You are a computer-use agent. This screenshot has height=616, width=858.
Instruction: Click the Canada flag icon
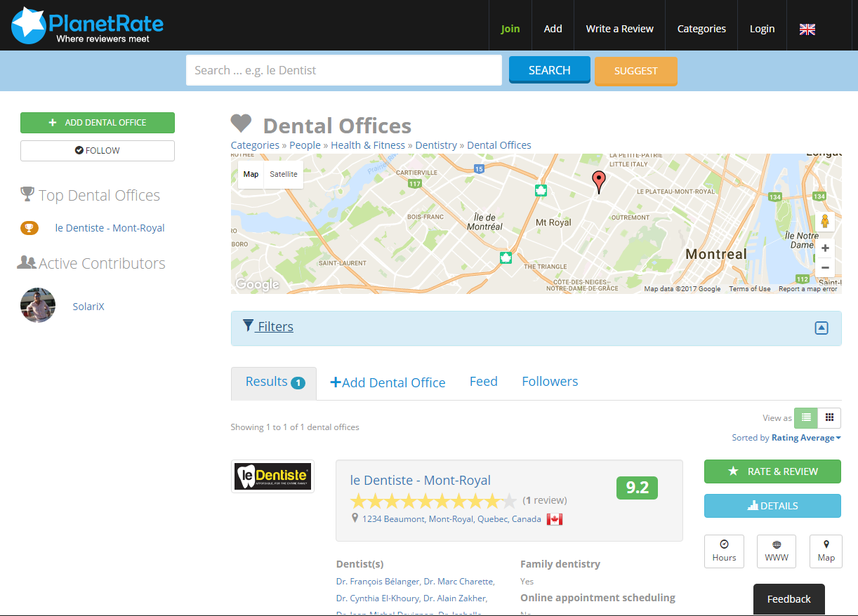[x=555, y=519]
